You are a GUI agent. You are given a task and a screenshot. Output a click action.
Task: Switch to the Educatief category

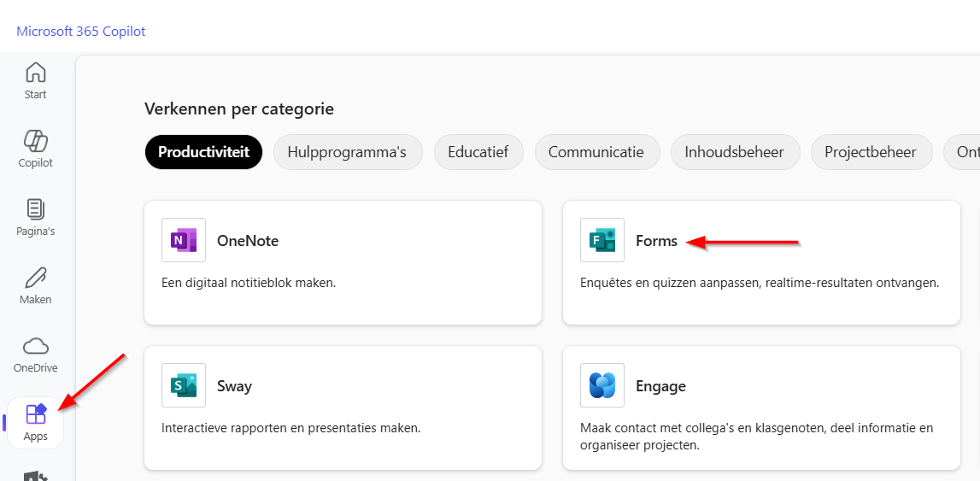(478, 152)
